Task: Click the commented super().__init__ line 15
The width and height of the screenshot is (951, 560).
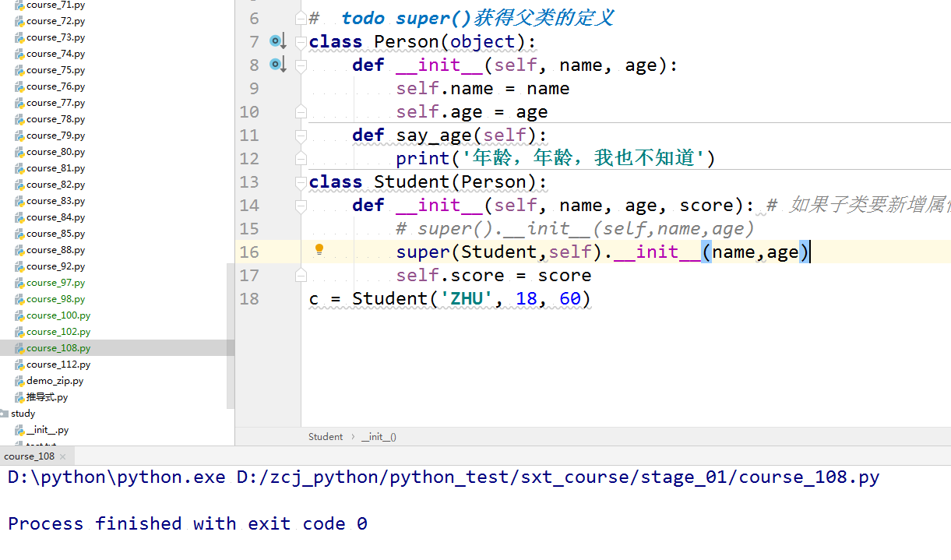Action: click(575, 228)
